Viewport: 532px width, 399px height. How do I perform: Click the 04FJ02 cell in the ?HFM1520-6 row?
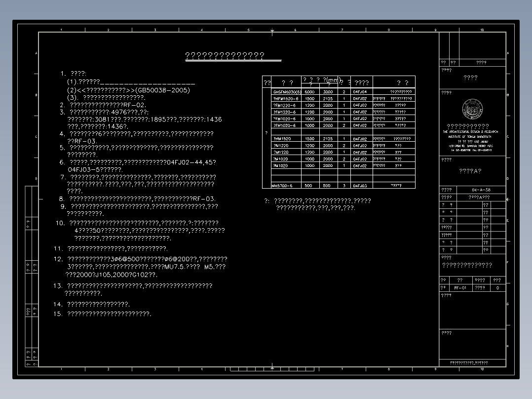(360, 98)
